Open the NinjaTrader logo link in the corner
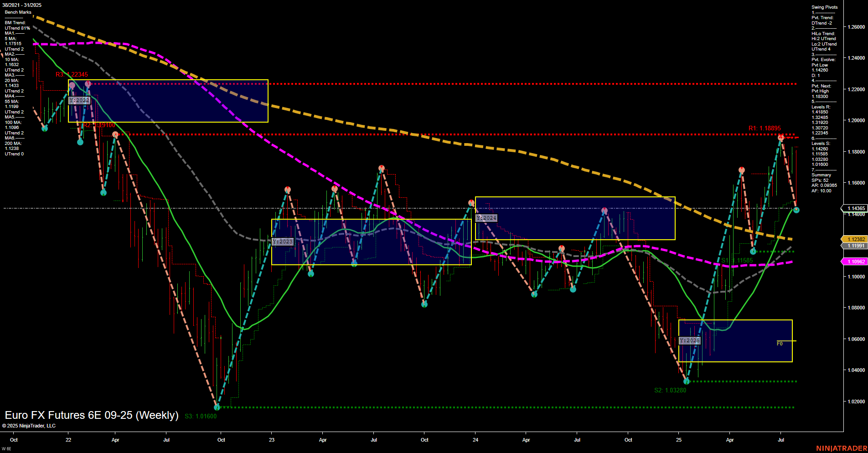868x453 pixels. click(x=842, y=448)
